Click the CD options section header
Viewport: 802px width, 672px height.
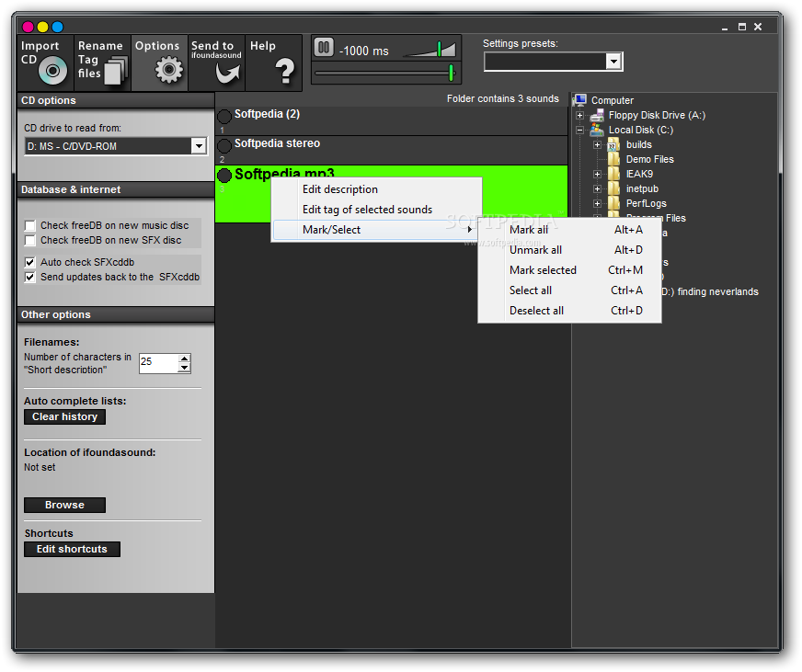point(116,100)
